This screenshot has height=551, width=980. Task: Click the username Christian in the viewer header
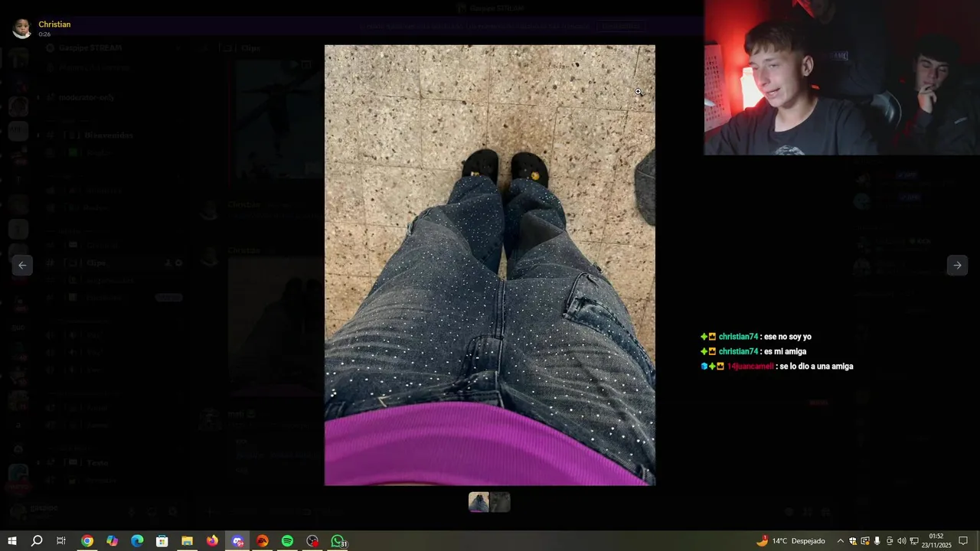(54, 24)
